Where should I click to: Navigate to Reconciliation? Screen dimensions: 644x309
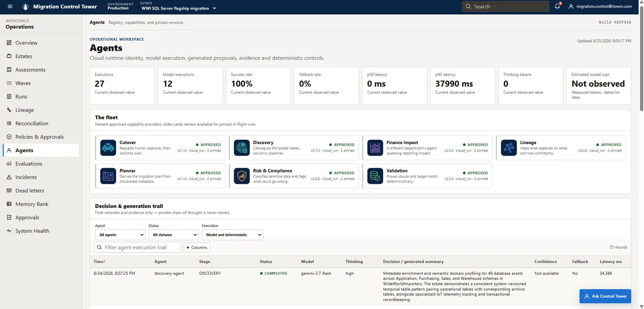[x=41, y=124]
